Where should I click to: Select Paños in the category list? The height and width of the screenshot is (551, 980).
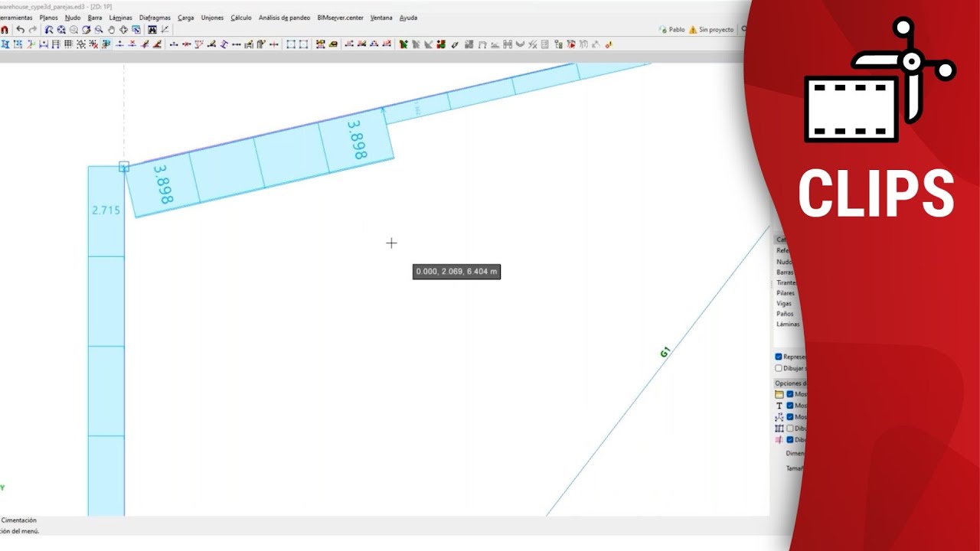click(x=786, y=314)
